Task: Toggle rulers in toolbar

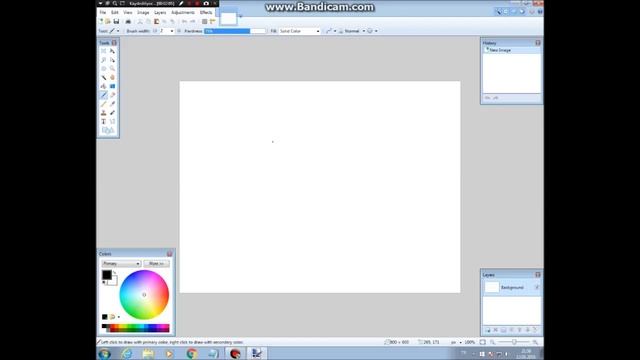Action: coord(212,21)
